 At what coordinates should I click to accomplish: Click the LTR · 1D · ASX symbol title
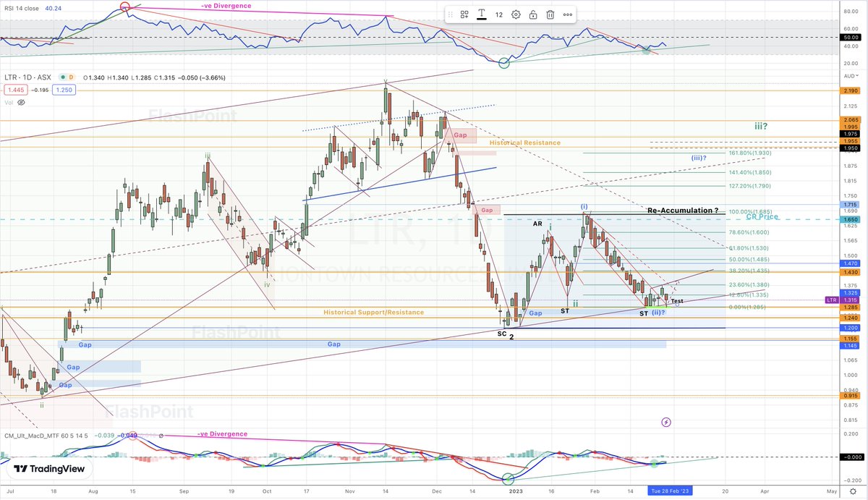click(x=28, y=77)
